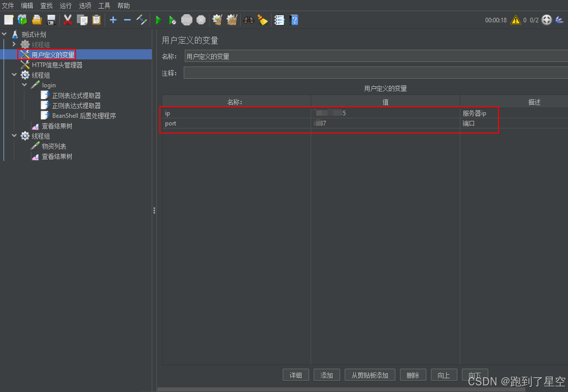Collapse the login sampler node arrow
Screen dimensions: 568x392
(24, 85)
